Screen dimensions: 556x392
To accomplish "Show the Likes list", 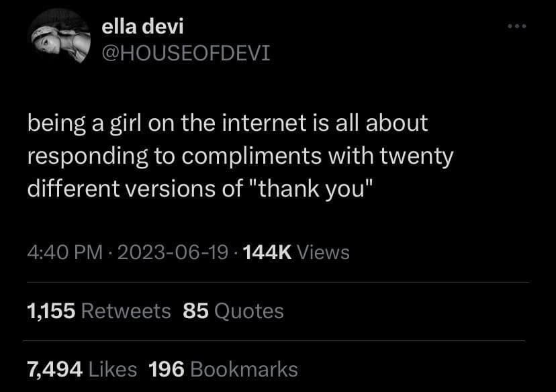I will tap(112, 369).
